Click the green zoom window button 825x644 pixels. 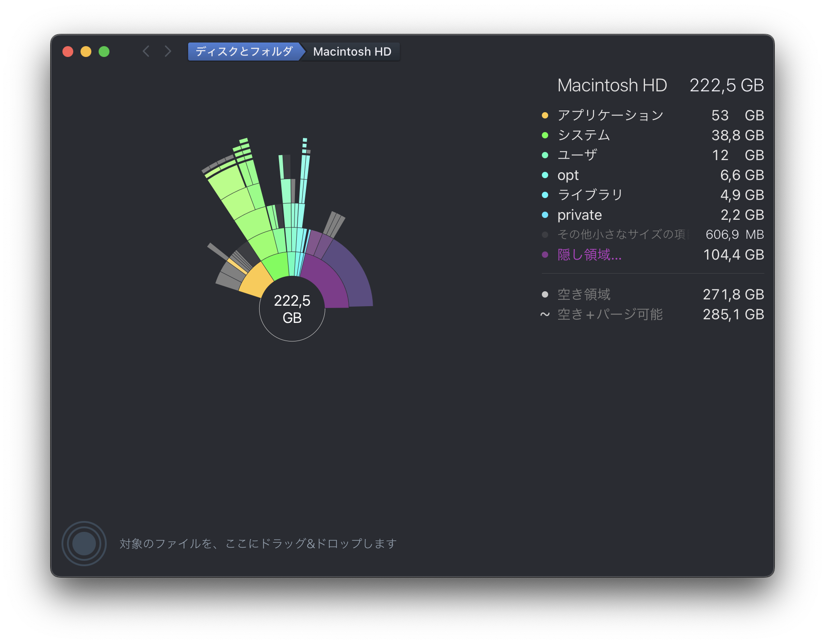pos(104,52)
